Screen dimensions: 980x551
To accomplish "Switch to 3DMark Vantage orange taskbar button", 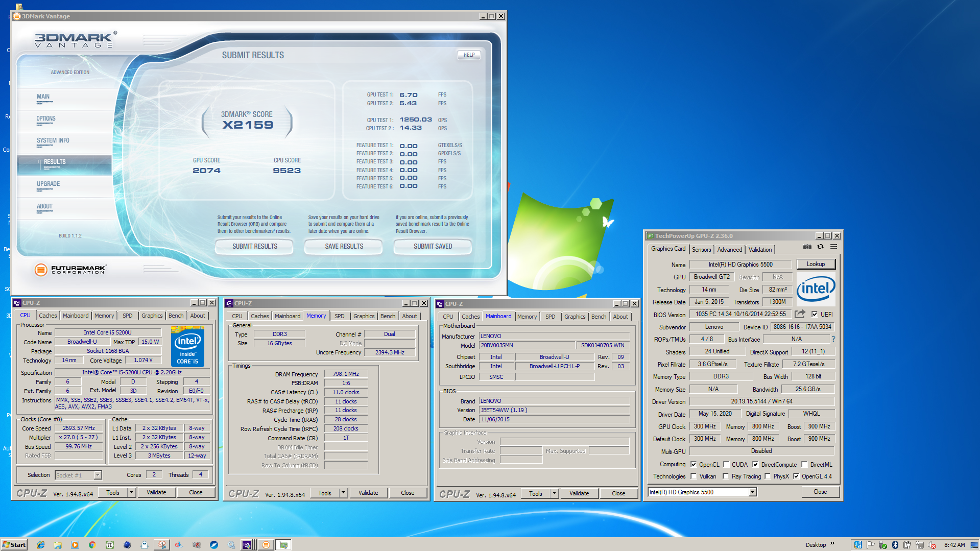I will pos(266,545).
